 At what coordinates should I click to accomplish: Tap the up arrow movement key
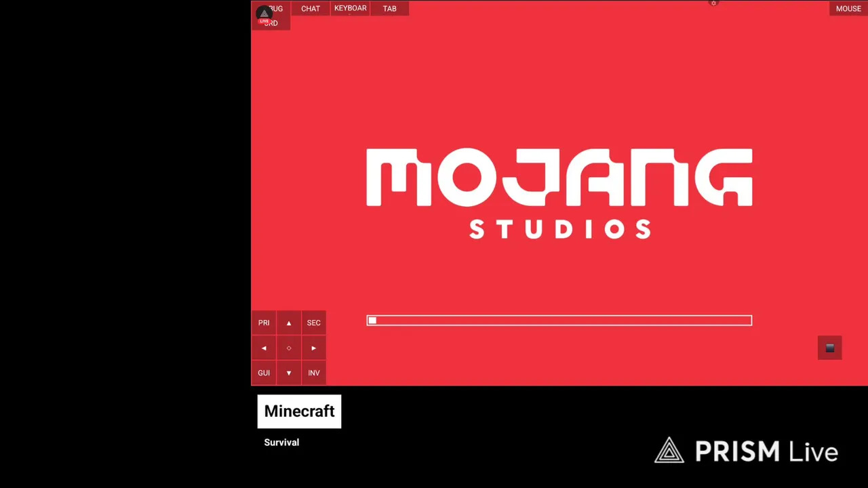289,323
